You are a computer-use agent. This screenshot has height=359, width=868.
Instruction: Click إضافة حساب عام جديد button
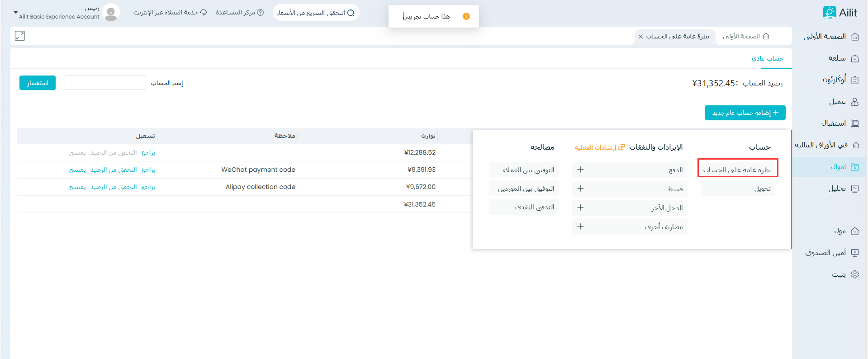click(x=745, y=113)
